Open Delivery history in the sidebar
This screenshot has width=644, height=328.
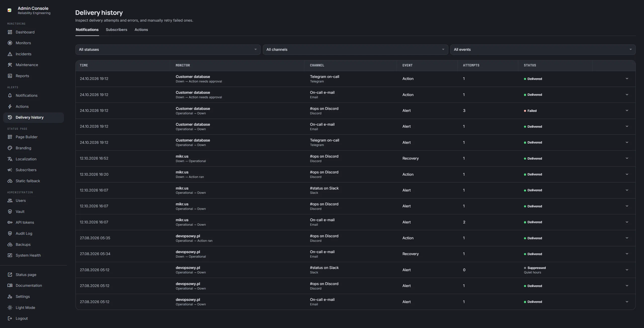coord(33,117)
